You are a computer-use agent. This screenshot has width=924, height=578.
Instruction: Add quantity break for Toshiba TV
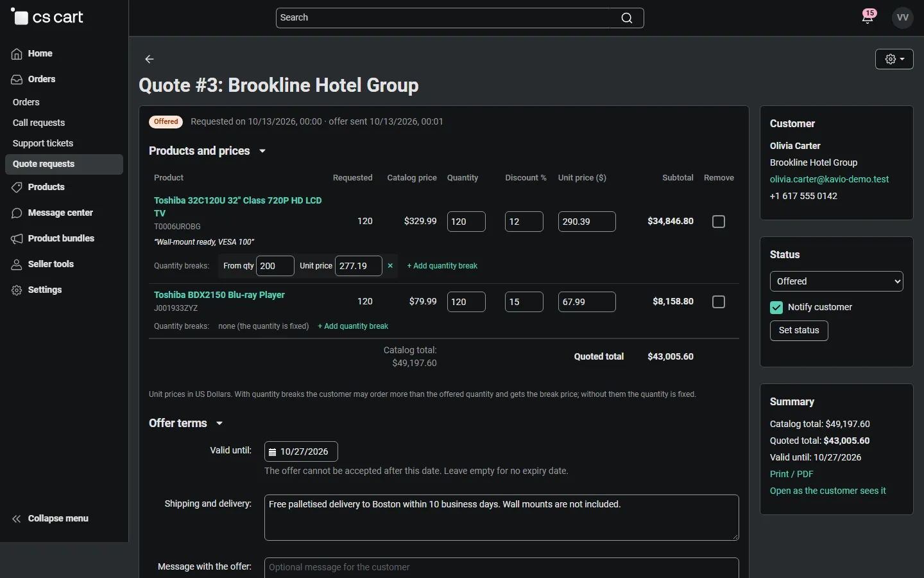tap(442, 266)
